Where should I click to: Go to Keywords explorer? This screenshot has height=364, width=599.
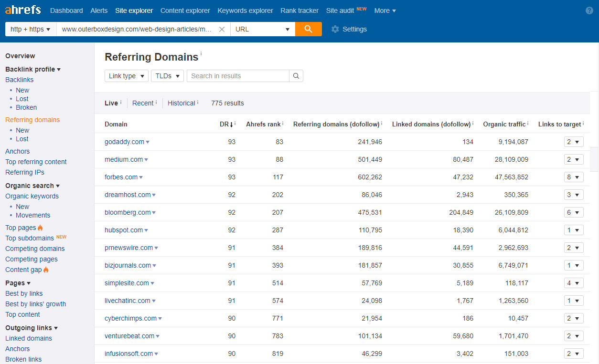[x=245, y=10]
